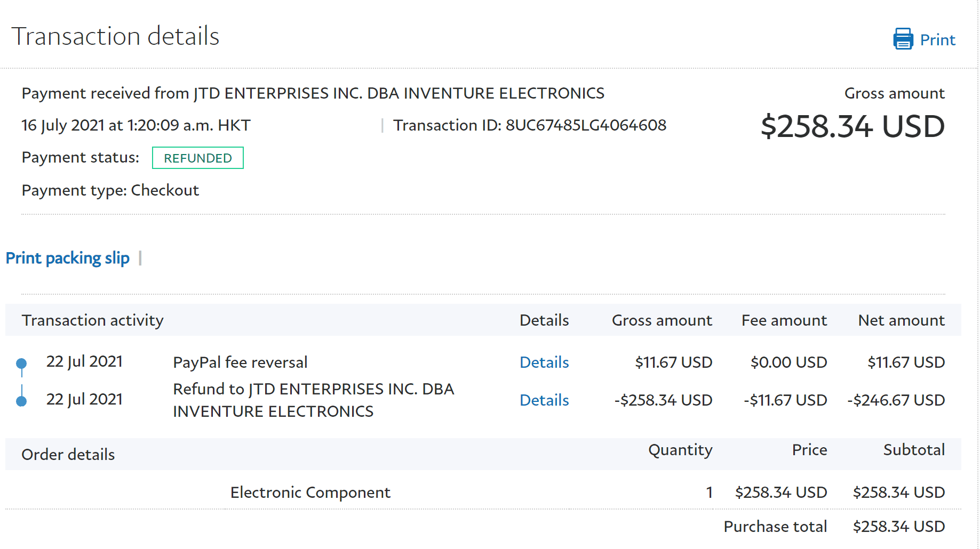980x549 pixels.
Task: Click the large $258.34 USD gross amount
Action: pos(852,127)
